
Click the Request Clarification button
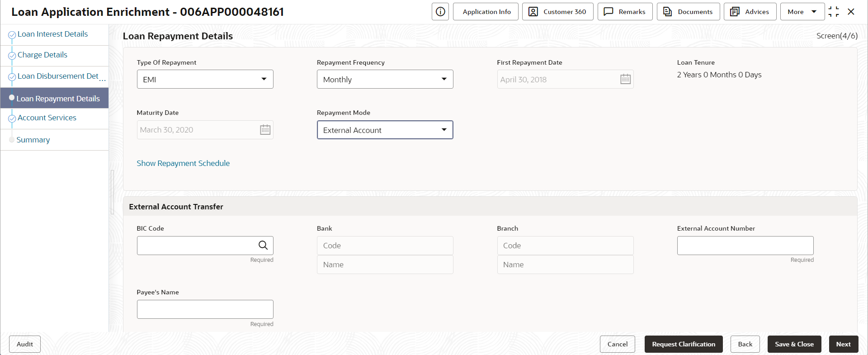684,344
